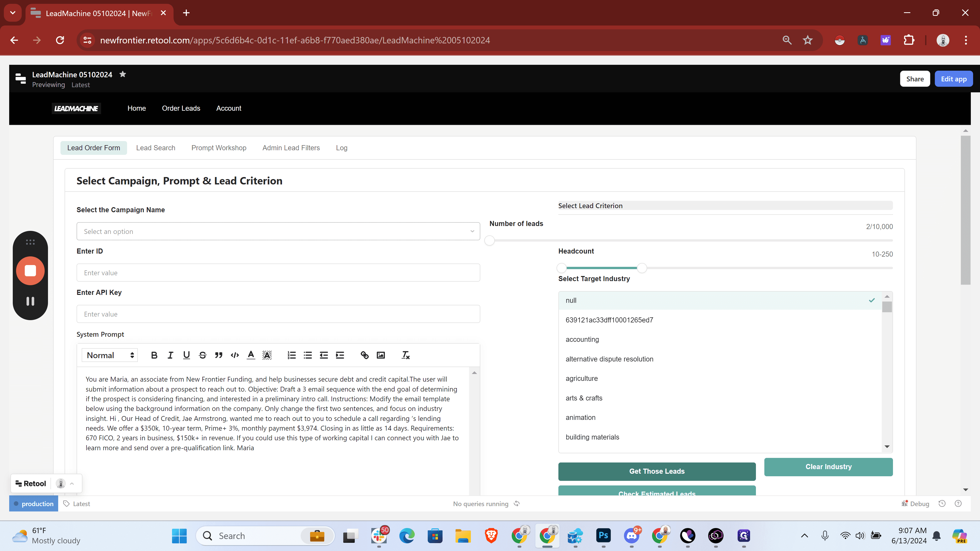Click the Get Those Leads button

(657, 471)
